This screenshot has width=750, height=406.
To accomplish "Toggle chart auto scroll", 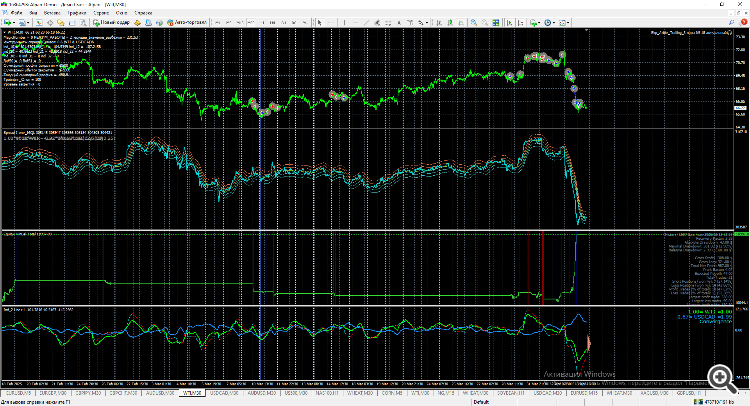I will (x=509, y=22).
